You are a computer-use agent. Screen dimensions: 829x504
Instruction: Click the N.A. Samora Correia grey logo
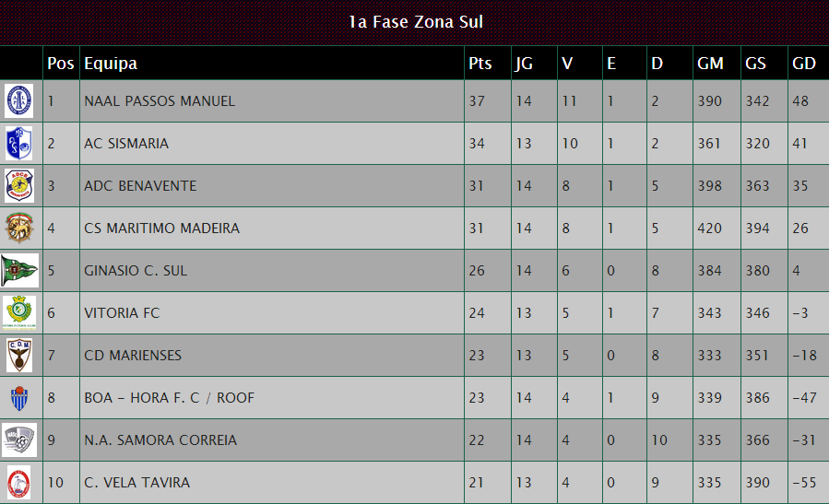click(x=19, y=440)
